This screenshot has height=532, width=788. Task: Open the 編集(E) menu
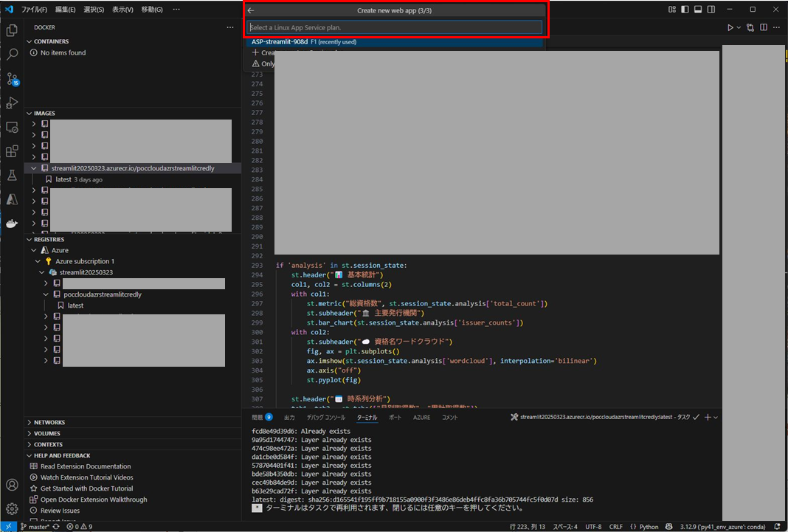tap(66, 10)
